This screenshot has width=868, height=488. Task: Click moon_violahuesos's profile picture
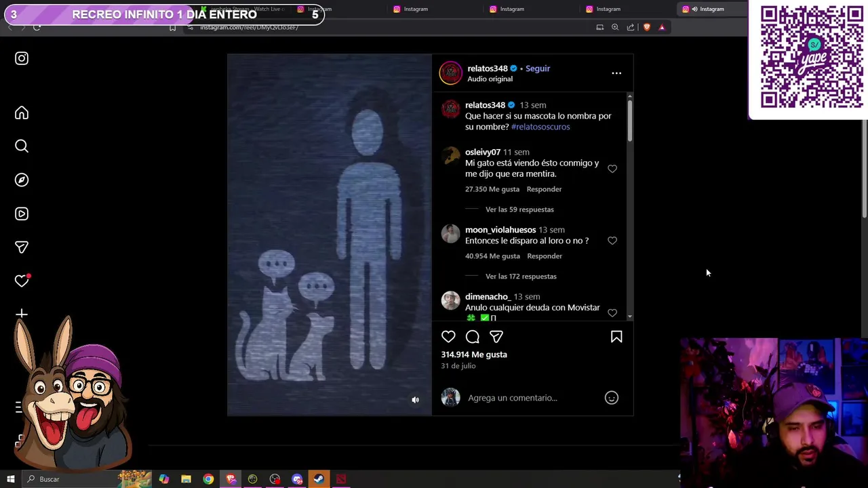click(450, 234)
